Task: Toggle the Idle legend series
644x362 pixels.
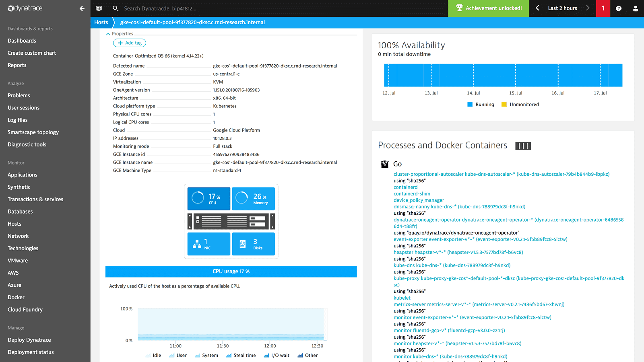Action: tap(153, 356)
